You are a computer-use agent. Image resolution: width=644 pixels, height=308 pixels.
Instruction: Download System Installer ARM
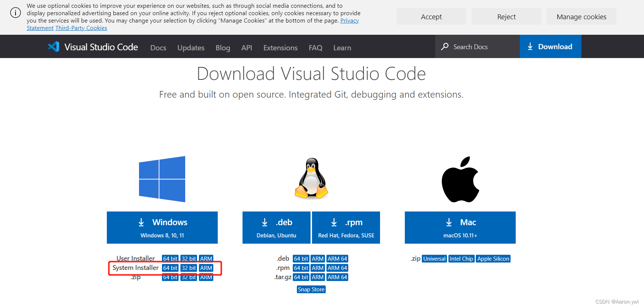pos(206,268)
